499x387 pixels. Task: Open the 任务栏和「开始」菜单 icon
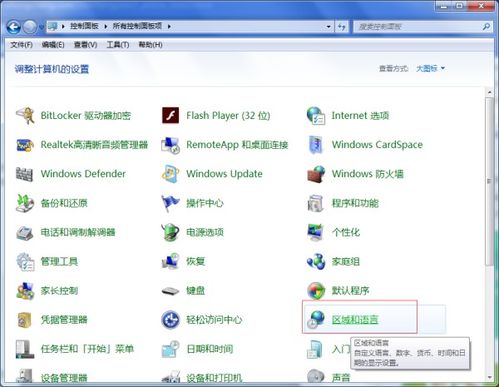25,349
